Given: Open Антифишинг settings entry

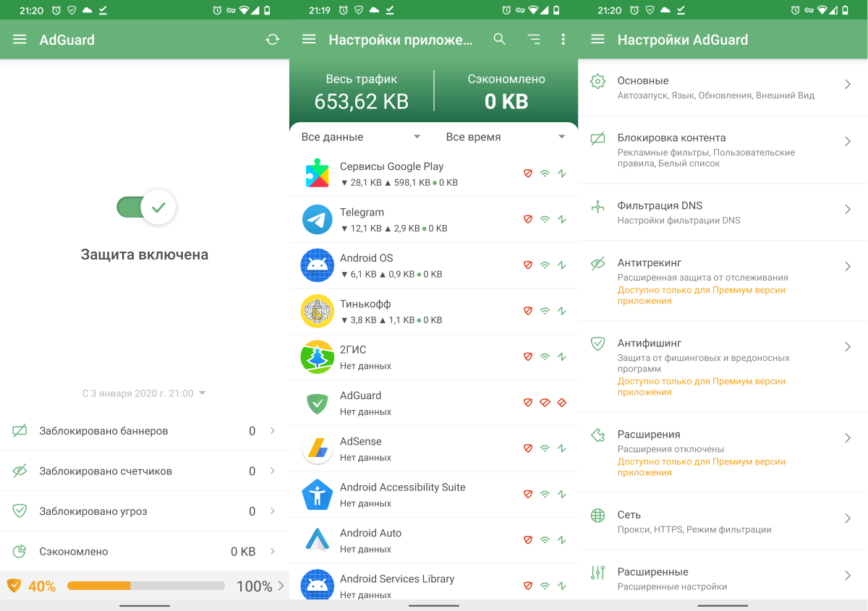Looking at the screenshot, I should coord(723,367).
